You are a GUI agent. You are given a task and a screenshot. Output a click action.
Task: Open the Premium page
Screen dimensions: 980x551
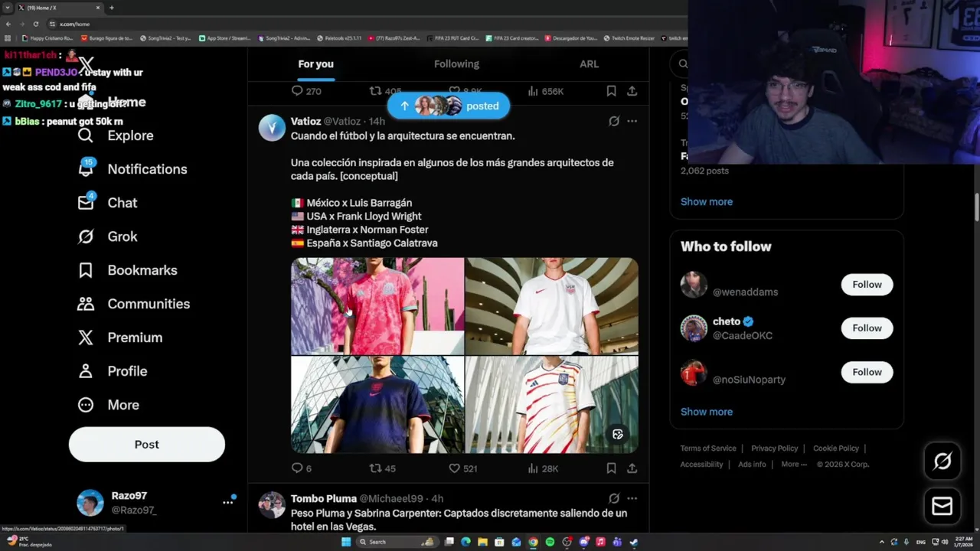tap(119, 337)
